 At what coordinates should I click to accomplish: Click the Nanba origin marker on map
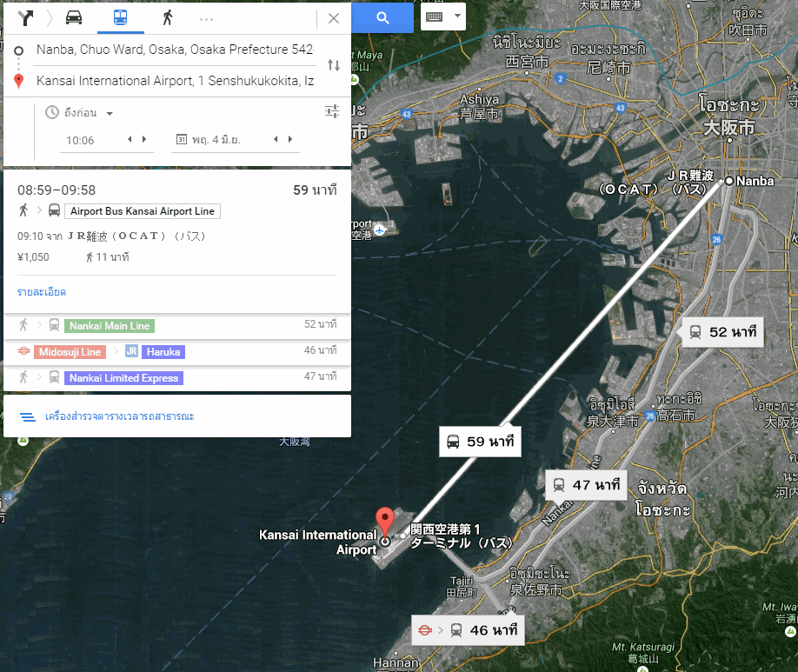click(728, 181)
